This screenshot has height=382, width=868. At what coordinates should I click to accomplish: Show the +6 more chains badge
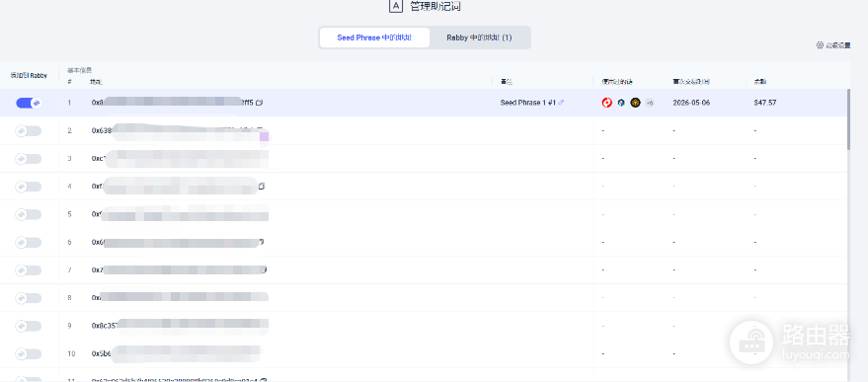click(x=650, y=103)
